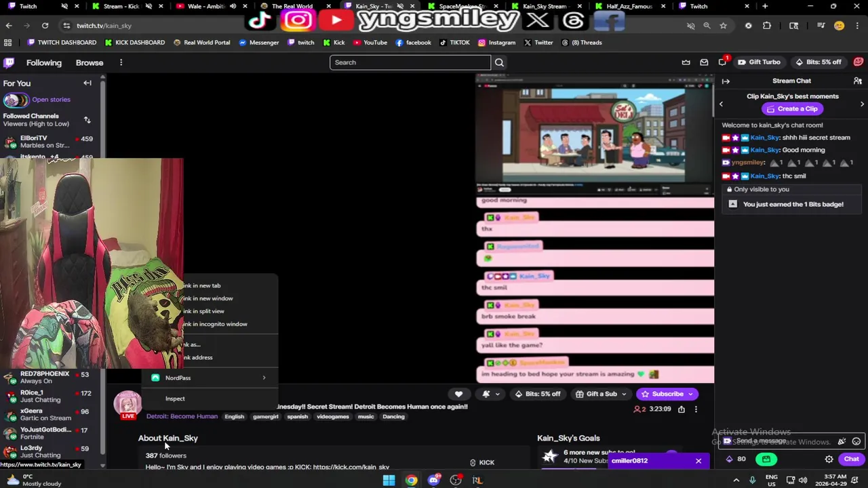
Task: Open KICK DASHBOARD bookmark
Action: point(134,42)
